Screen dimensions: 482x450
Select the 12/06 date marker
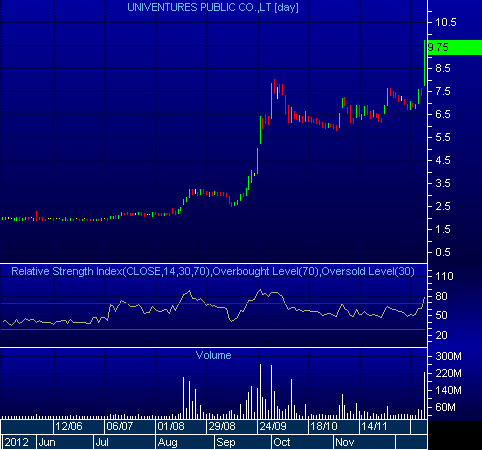69,426
